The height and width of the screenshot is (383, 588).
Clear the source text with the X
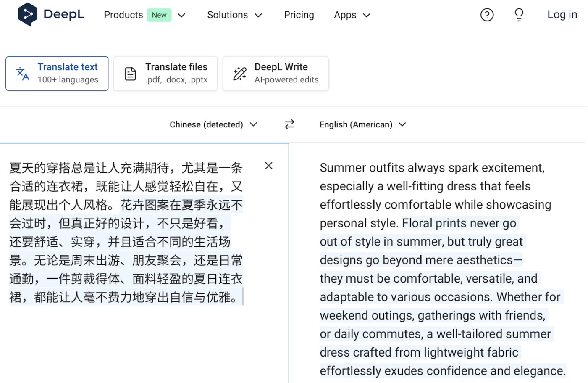(268, 166)
